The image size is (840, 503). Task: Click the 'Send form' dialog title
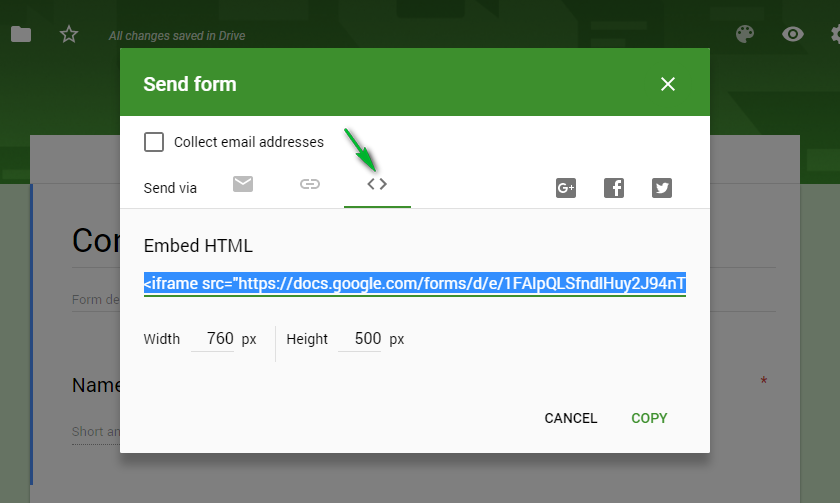click(190, 84)
